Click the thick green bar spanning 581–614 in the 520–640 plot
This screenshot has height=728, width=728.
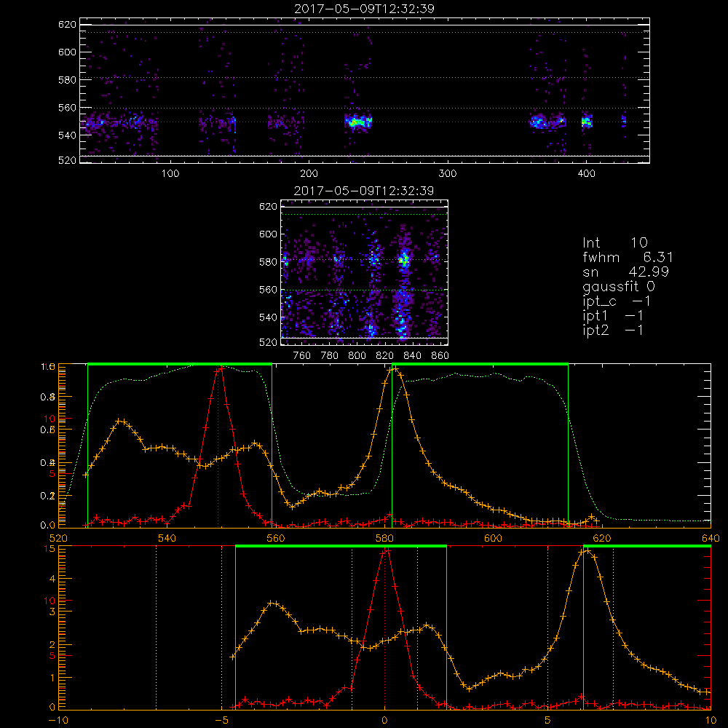click(x=480, y=364)
